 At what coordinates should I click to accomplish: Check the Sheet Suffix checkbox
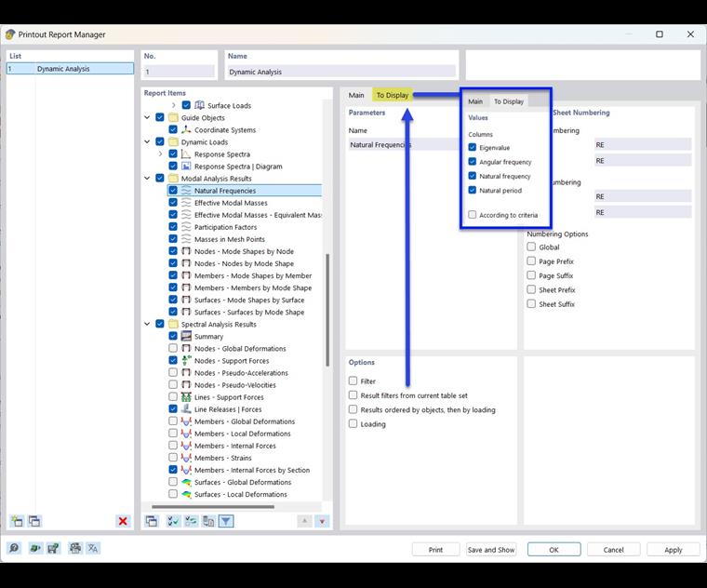click(x=531, y=304)
